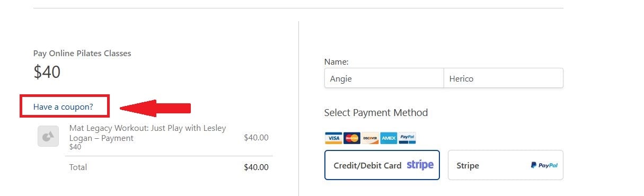Click the large $40 price
Image resolution: width=644 pixels, height=196 pixels.
[x=47, y=72]
